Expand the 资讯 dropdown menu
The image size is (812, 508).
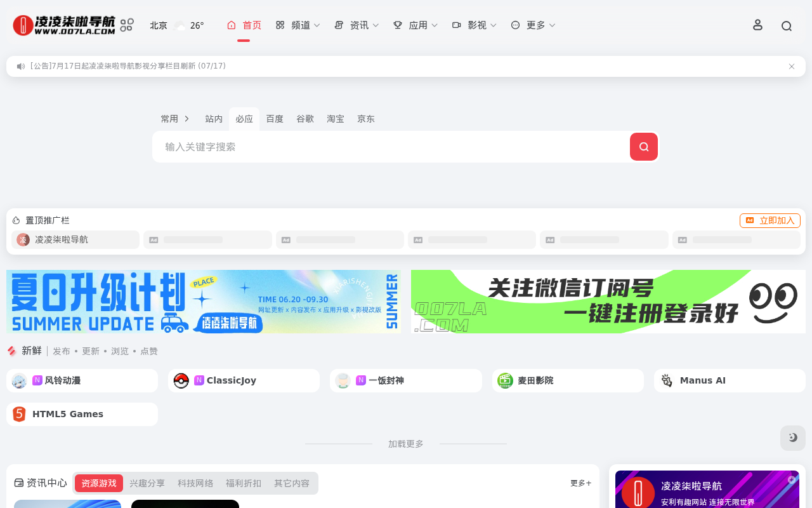pyautogui.click(x=357, y=25)
